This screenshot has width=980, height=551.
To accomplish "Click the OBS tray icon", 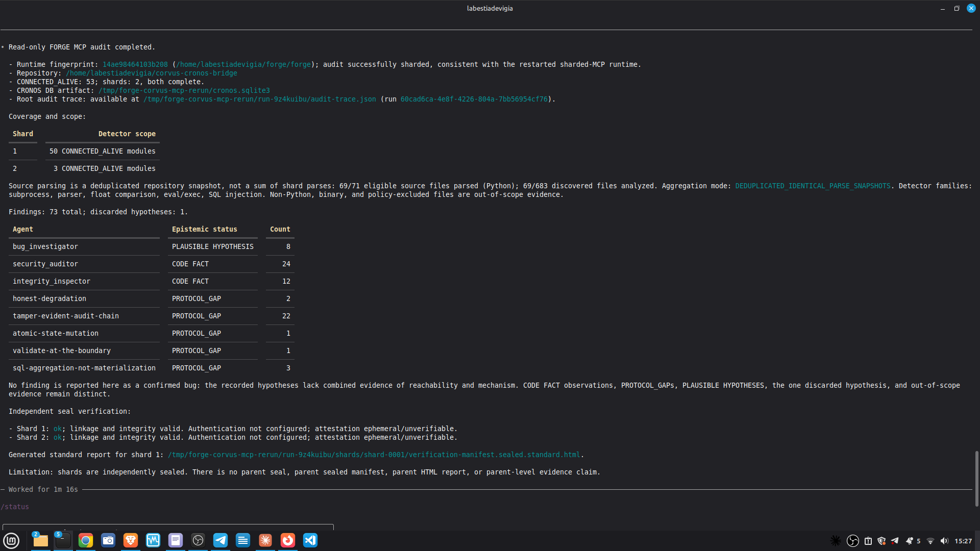I will click(x=852, y=541).
